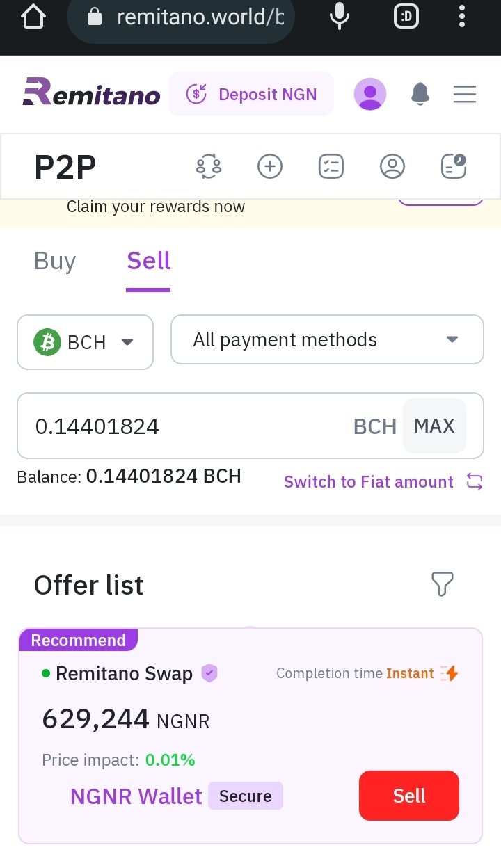
Task: Open the browser three-dot menu
Action: tap(462, 16)
